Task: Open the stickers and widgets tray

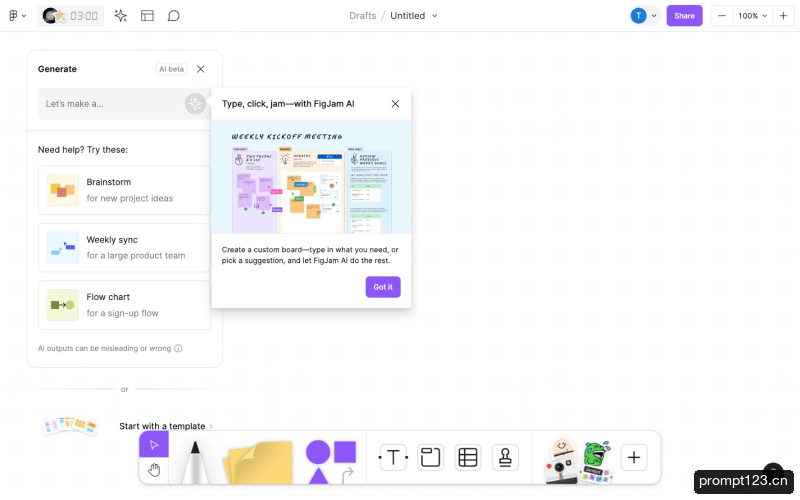Action: click(x=578, y=460)
